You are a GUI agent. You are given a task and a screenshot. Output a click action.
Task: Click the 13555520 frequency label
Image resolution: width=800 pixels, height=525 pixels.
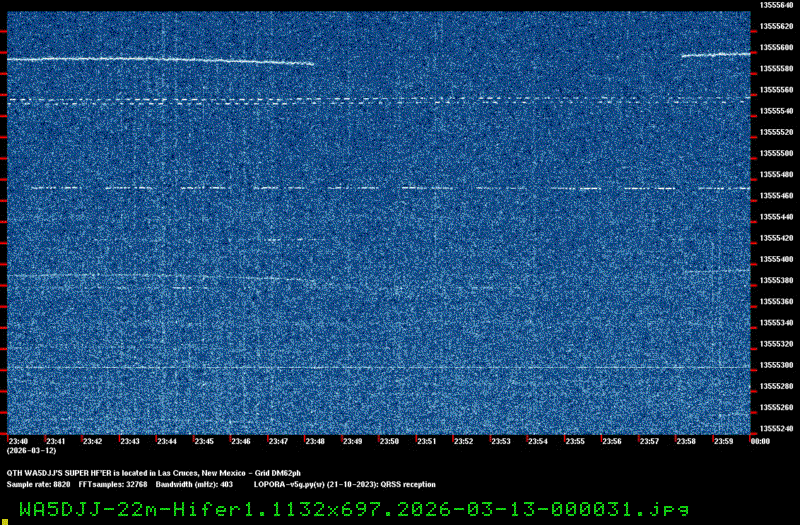[x=776, y=132]
